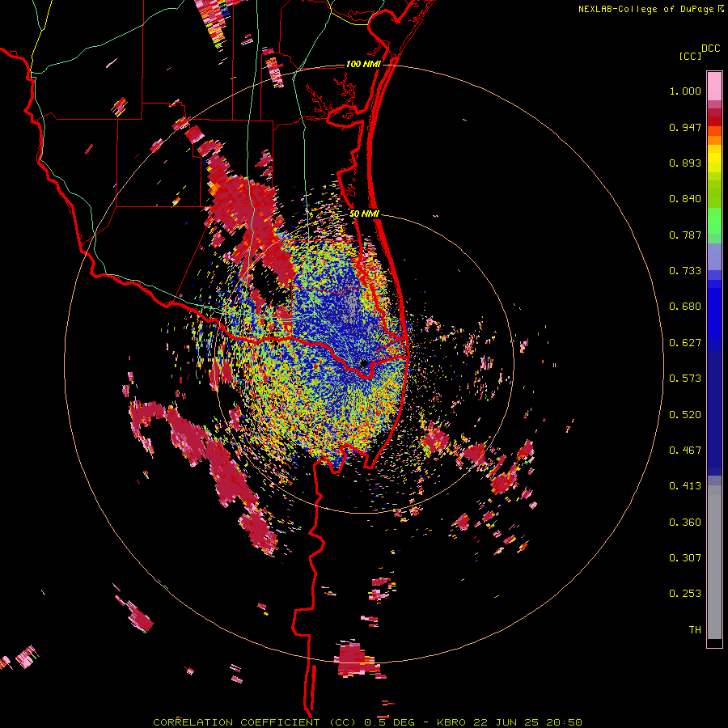This screenshot has width=728, height=728.
Task: Click the 0.840 scale value
Action: (x=685, y=199)
